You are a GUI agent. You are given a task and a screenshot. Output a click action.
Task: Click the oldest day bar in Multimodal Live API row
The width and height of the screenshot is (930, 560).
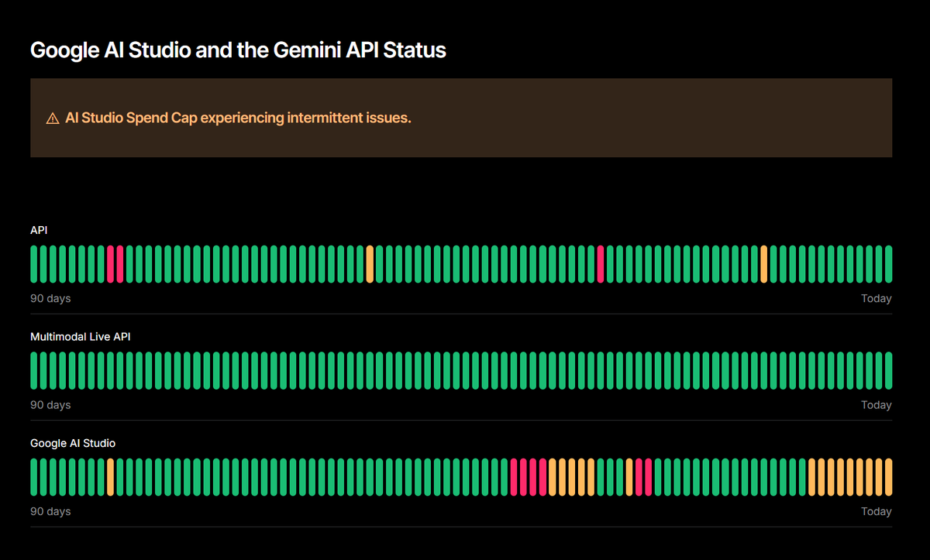click(34, 370)
